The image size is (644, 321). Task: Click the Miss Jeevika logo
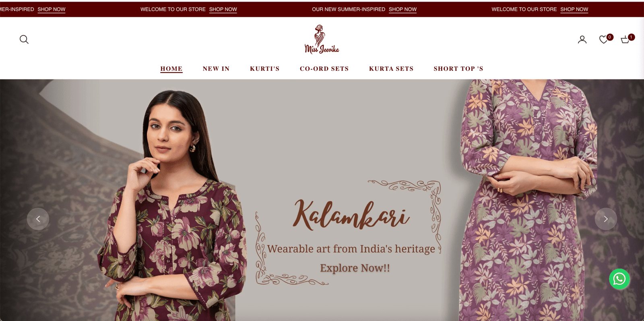(x=322, y=39)
